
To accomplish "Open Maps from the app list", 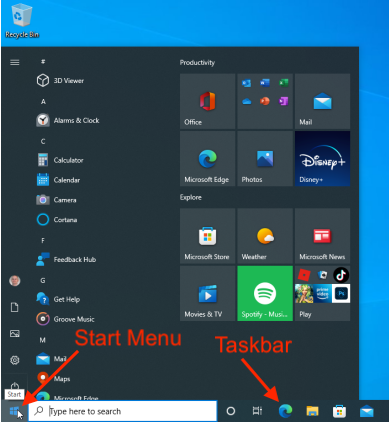I will [53, 379].
